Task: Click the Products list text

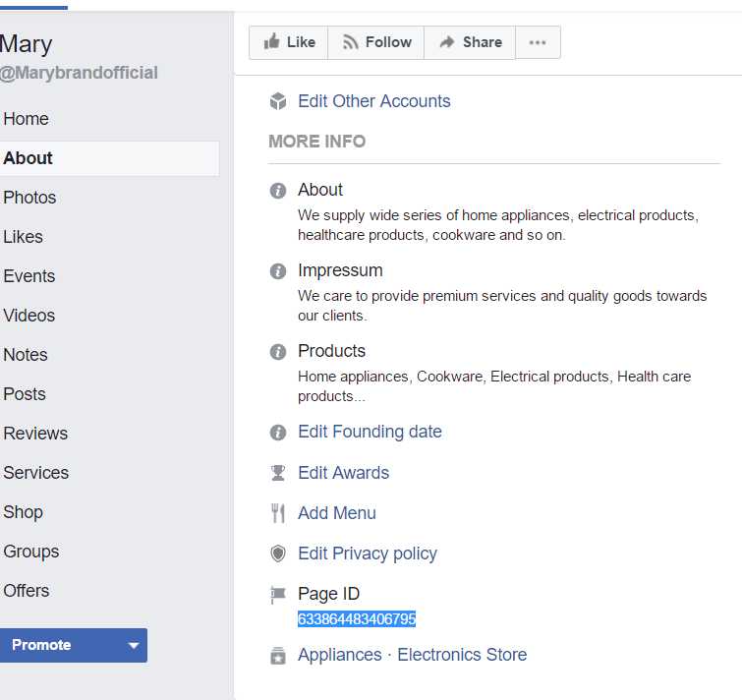Action: click(494, 386)
